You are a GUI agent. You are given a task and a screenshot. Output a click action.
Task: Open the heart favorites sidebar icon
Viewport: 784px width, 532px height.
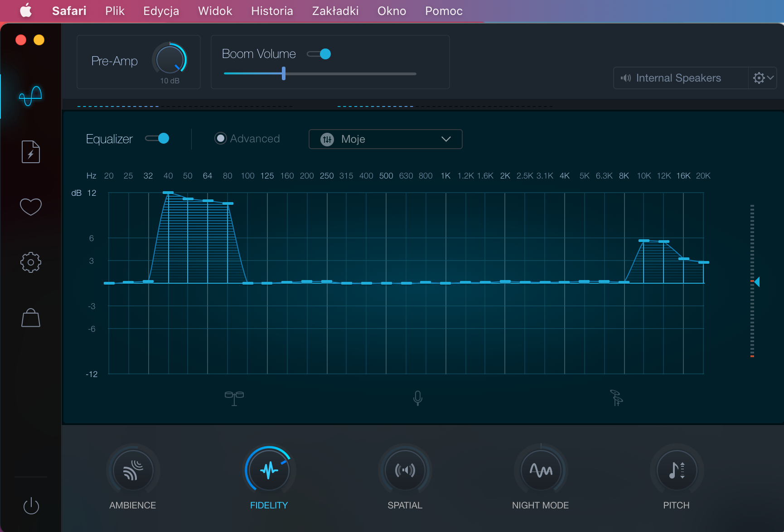(31, 207)
